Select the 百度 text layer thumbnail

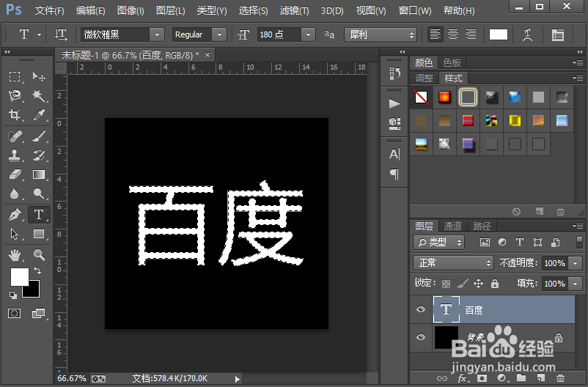446,309
